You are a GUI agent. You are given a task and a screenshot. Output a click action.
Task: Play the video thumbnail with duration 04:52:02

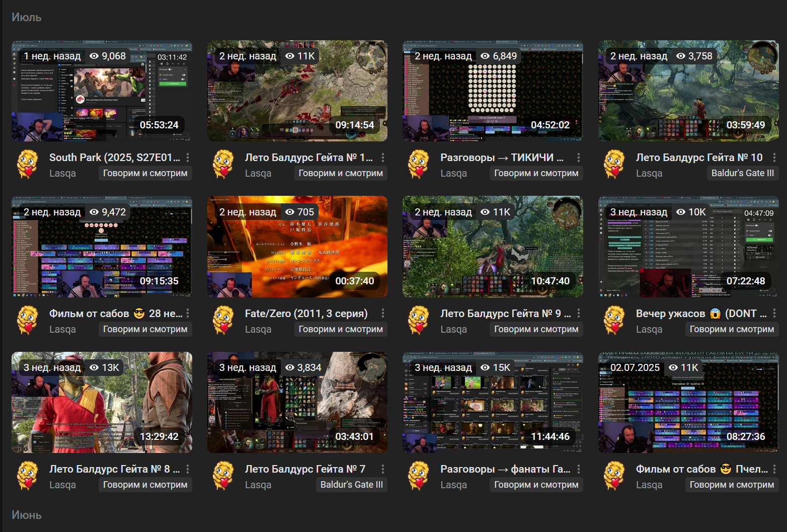click(493, 91)
